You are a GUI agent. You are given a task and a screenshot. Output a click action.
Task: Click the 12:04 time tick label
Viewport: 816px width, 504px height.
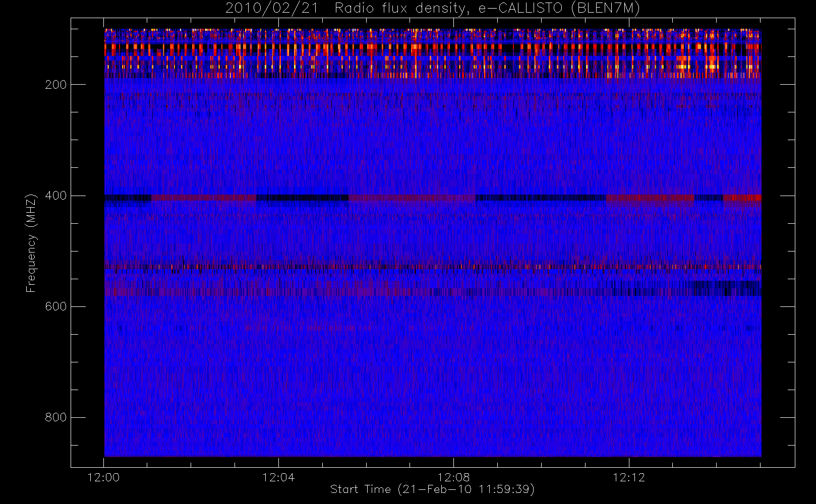point(278,477)
